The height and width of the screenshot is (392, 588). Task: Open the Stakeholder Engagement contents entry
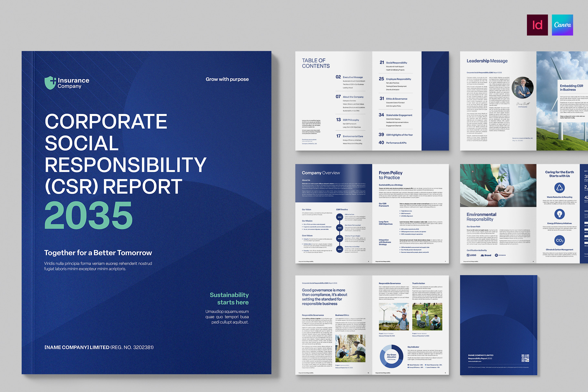tap(399, 115)
